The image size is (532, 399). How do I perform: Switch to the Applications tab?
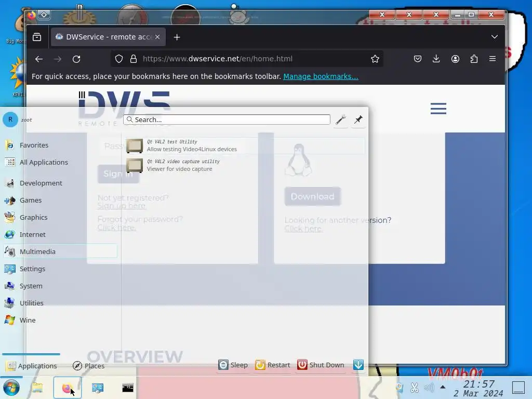coord(32,365)
